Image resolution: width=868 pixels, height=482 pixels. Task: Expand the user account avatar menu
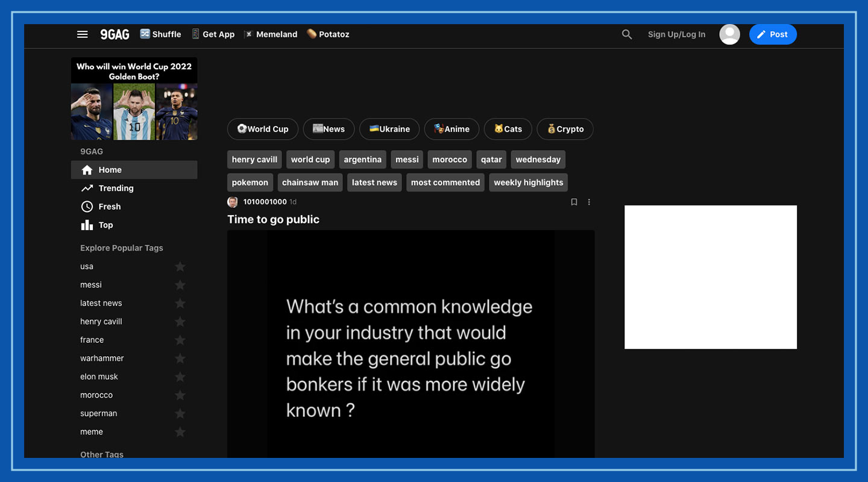click(729, 34)
